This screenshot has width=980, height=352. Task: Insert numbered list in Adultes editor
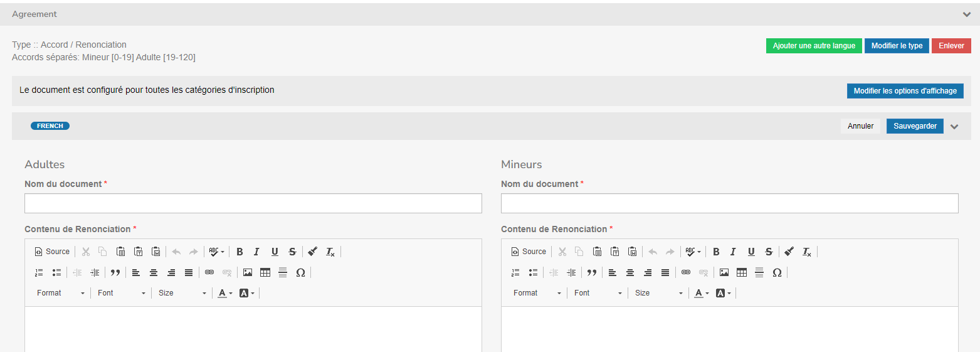(x=39, y=272)
